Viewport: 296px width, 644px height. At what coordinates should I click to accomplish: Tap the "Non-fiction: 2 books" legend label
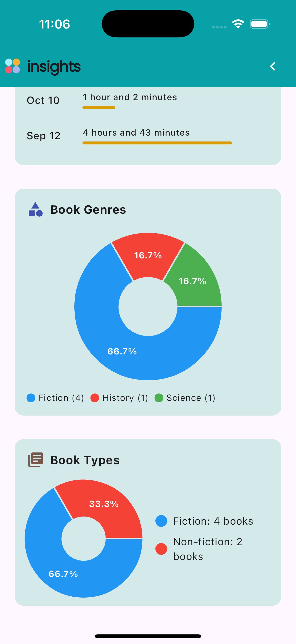(x=207, y=549)
